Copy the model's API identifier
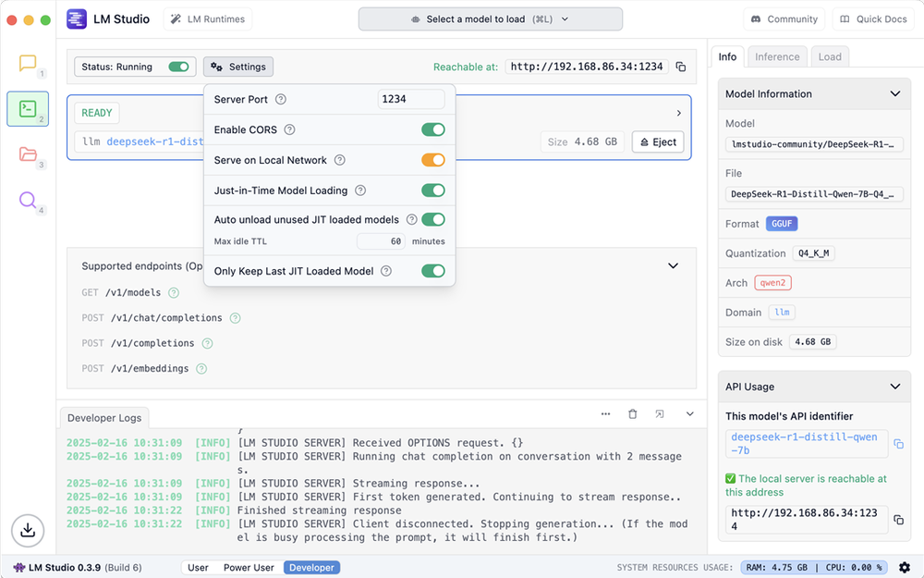 click(x=899, y=444)
